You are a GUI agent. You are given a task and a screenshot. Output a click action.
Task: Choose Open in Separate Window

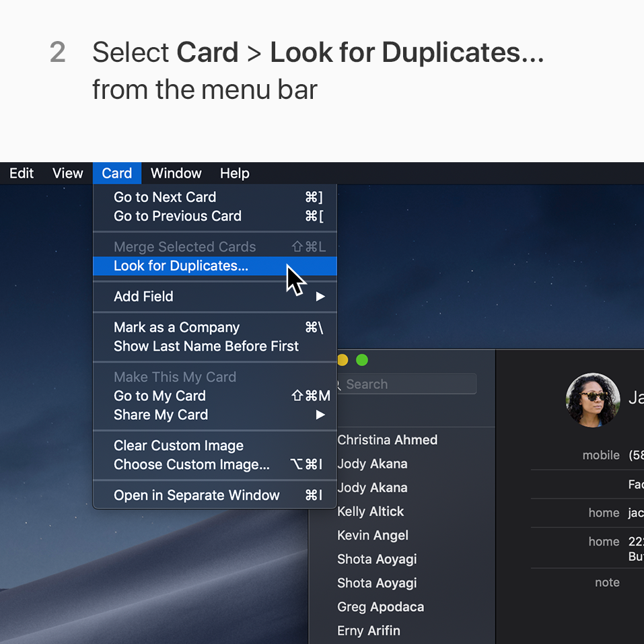click(215, 495)
